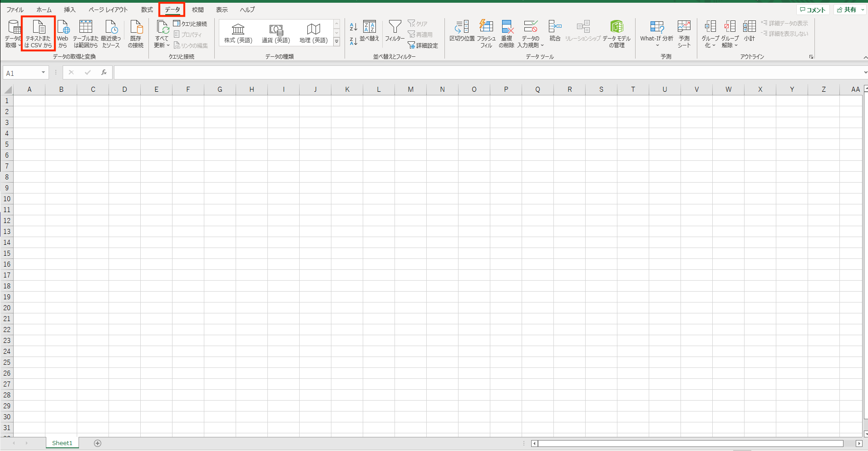Click the データの入力規則 icon

530,34
